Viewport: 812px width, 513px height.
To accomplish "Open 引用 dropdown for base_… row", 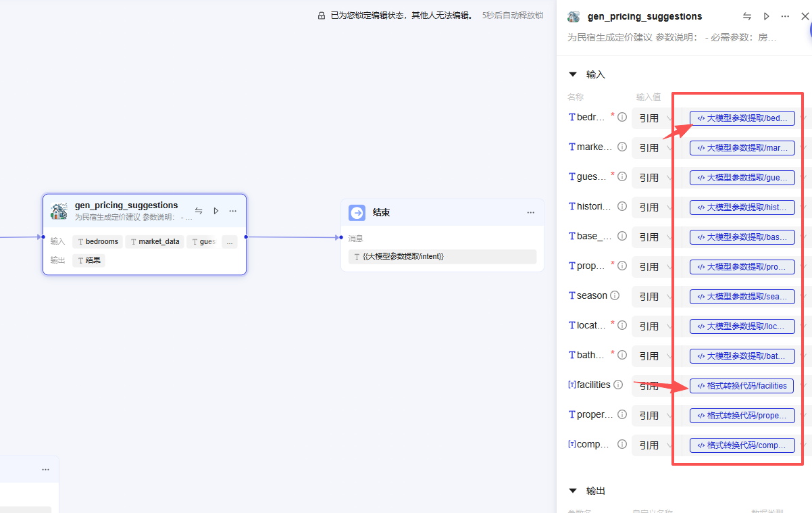I will coord(655,237).
